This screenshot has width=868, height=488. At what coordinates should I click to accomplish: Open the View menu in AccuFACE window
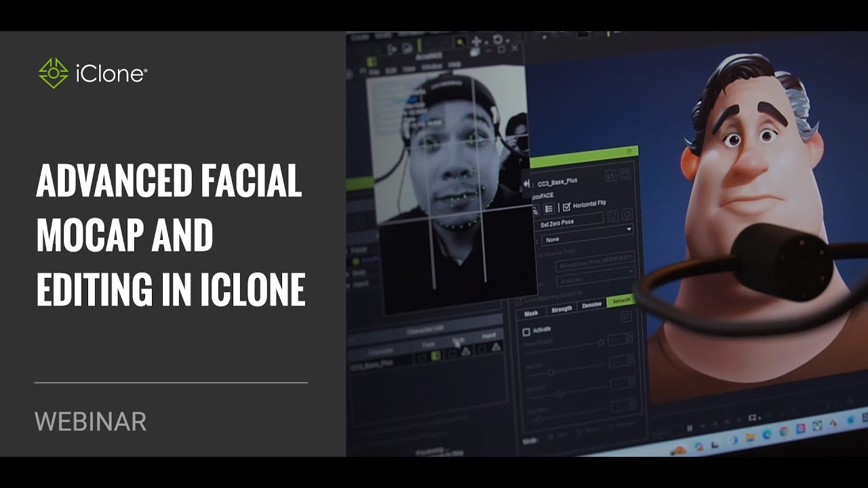pyautogui.click(x=409, y=68)
